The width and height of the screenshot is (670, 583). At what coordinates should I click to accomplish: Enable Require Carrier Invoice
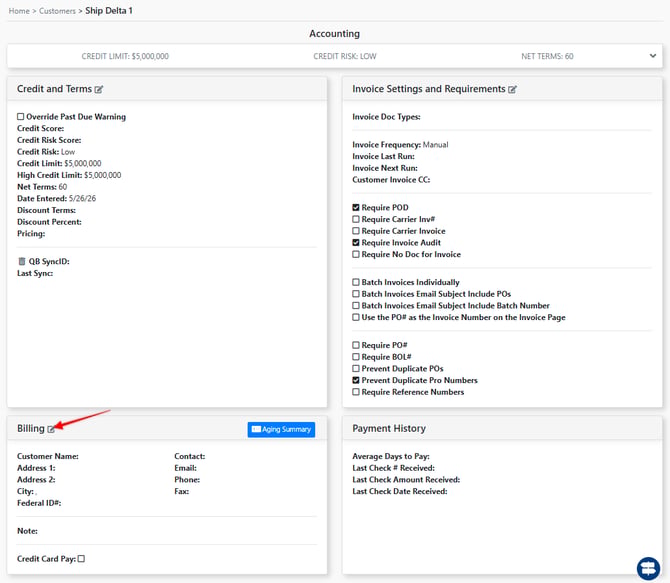click(x=356, y=231)
